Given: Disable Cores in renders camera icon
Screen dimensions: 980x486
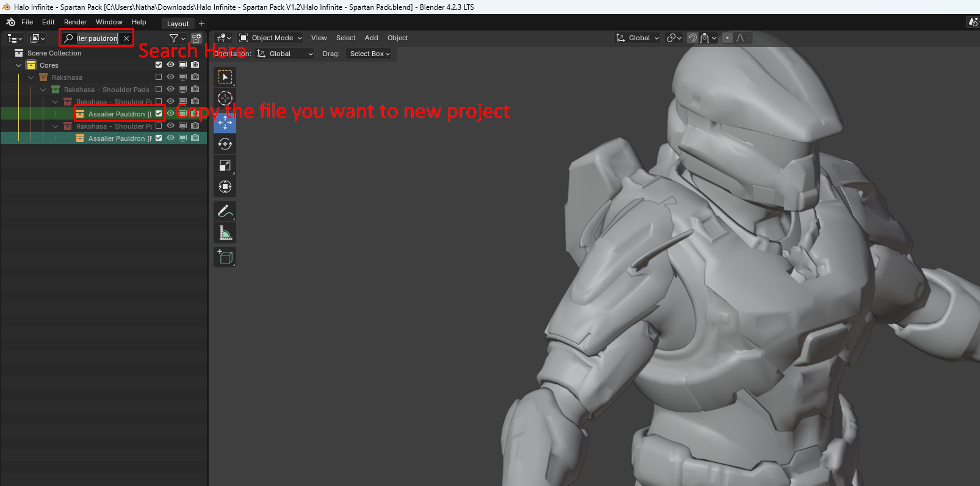Looking at the screenshot, I should tap(195, 65).
